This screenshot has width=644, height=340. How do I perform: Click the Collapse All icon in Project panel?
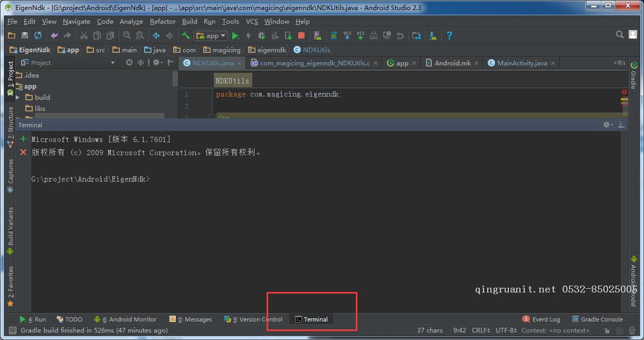point(140,62)
